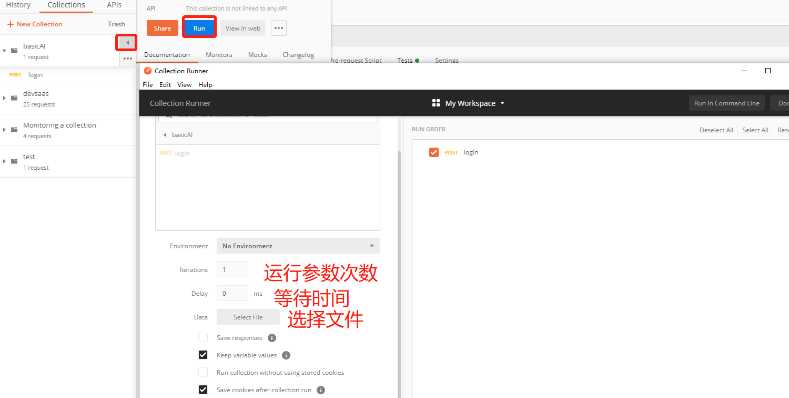
Task: Collapse the collection in the runner list
Action: tap(165, 135)
